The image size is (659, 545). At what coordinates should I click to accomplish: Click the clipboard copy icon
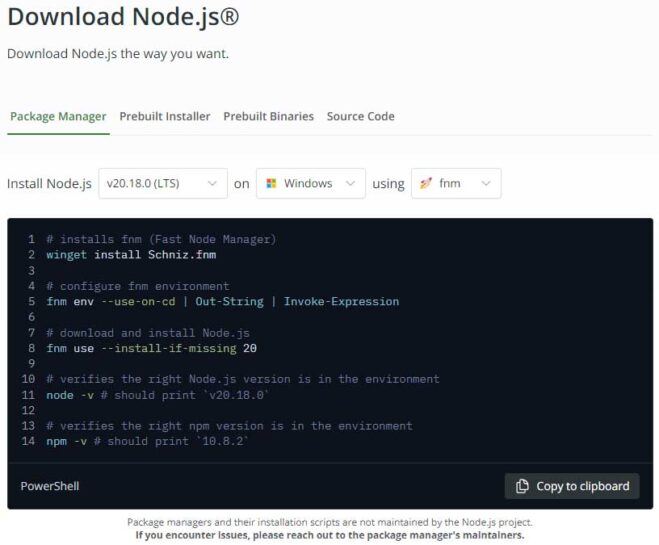[522, 486]
